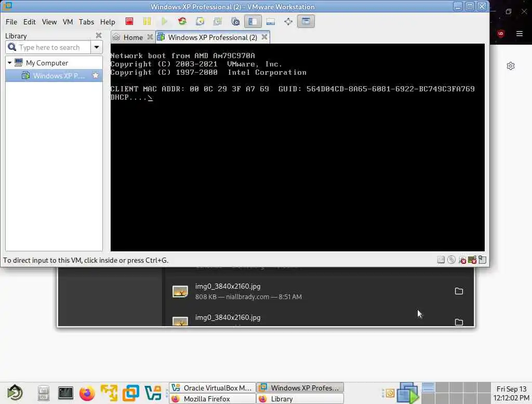Launch Firefox from the taskbar
This screenshot has width=532, height=404.
[x=87, y=393]
